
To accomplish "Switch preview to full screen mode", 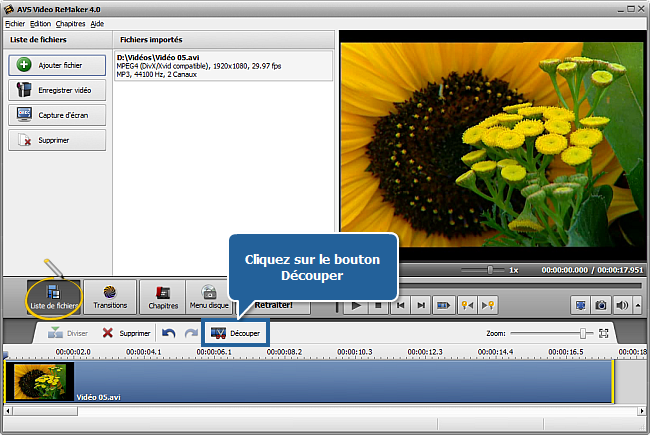I will 580,305.
